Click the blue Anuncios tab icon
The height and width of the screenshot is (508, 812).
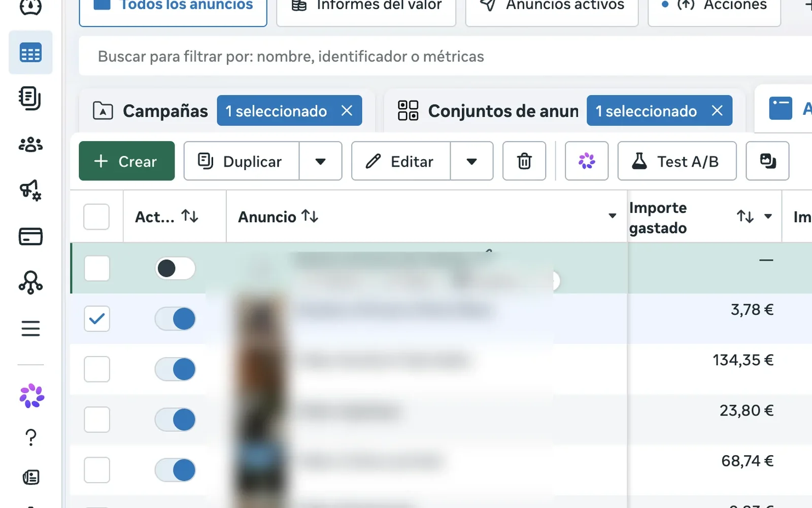pyautogui.click(x=781, y=108)
